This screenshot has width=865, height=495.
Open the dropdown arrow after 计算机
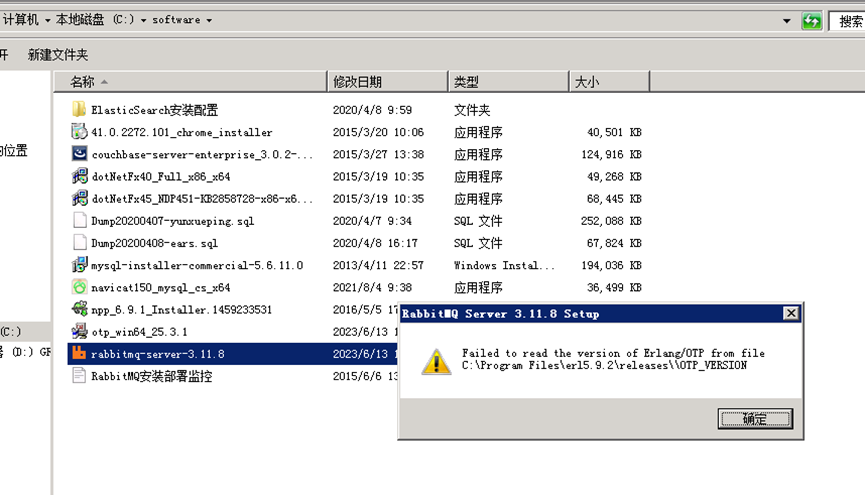(x=47, y=20)
